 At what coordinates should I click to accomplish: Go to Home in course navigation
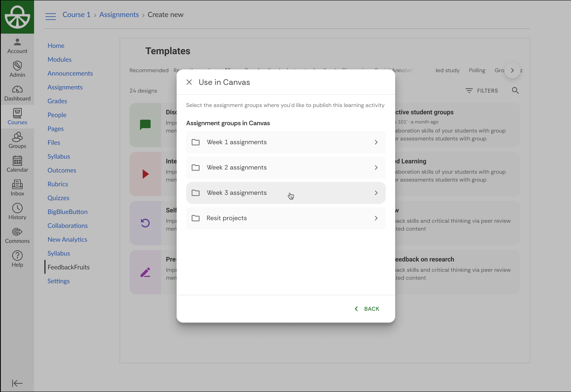click(x=56, y=46)
